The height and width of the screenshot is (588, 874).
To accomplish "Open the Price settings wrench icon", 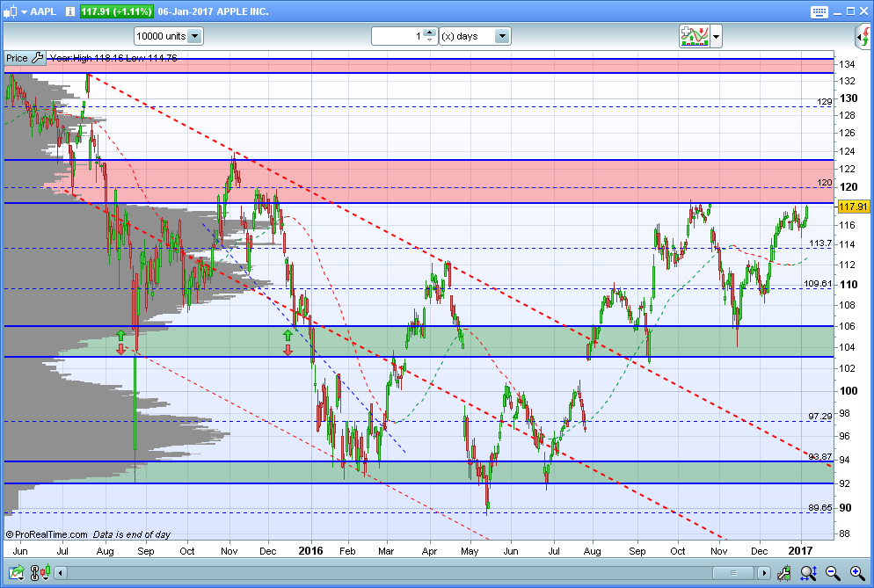I will [x=37, y=57].
